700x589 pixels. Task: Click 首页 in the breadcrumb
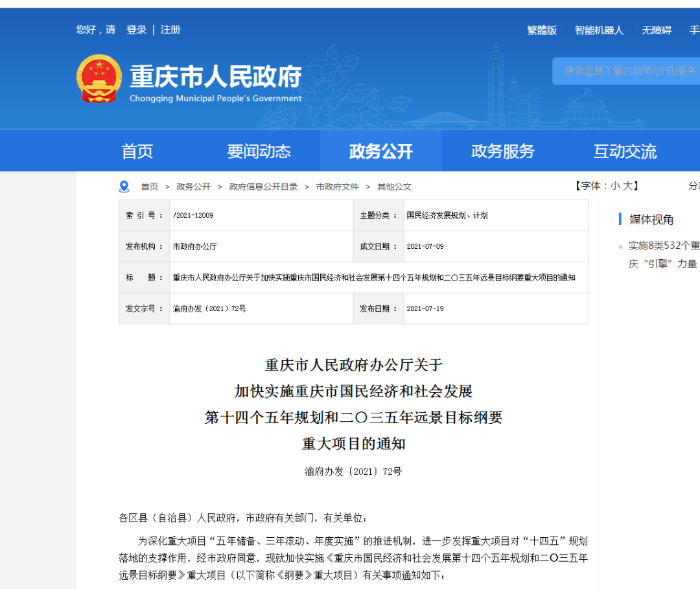[x=150, y=187]
